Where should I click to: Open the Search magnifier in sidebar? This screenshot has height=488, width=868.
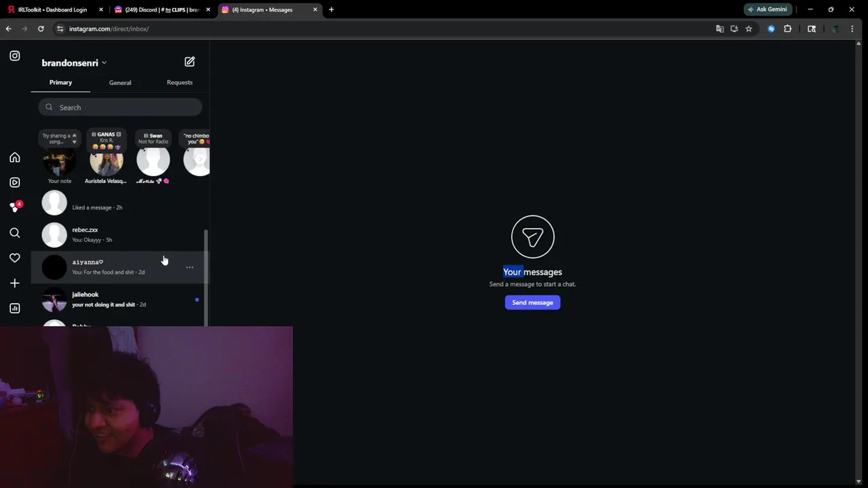tap(15, 232)
